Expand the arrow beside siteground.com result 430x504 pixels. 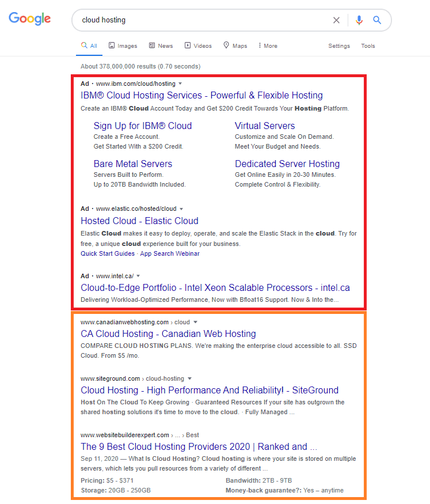tap(189, 378)
